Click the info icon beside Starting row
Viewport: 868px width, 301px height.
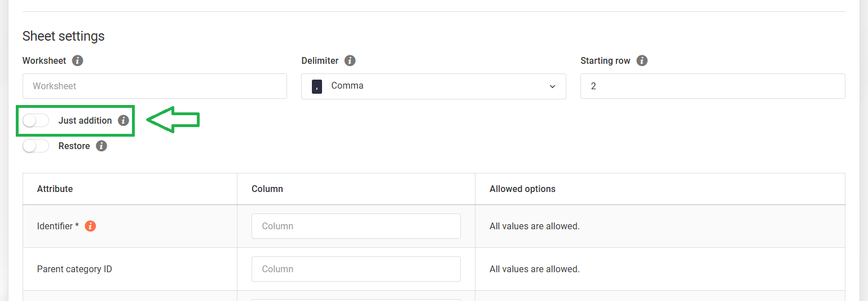pyautogui.click(x=642, y=60)
